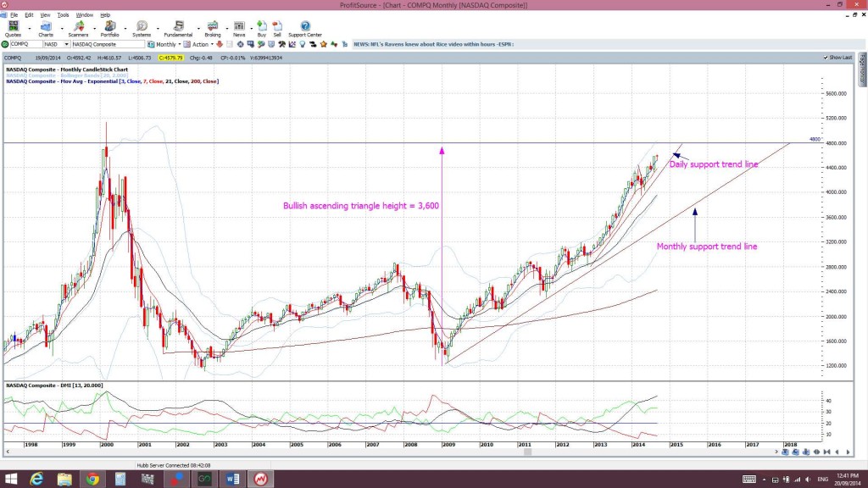Expand the News dropdown arrow
The height and width of the screenshot is (488, 868).
pos(251,28)
